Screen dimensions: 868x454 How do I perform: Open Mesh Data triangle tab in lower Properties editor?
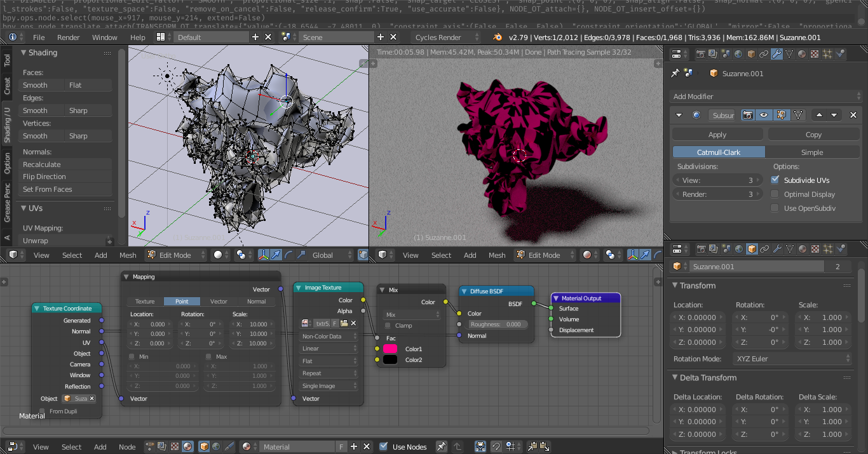coord(790,249)
